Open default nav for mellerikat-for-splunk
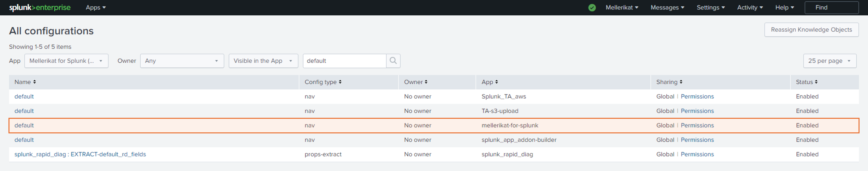Image resolution: width=868 pixels, height=171 pixels. click(x=24, y=125)
